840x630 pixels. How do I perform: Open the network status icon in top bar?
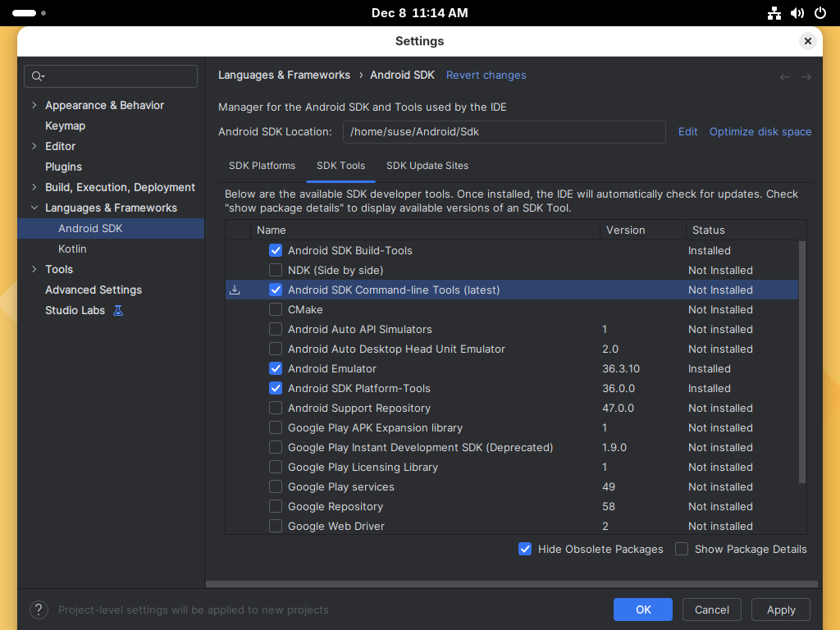[774, 13]
